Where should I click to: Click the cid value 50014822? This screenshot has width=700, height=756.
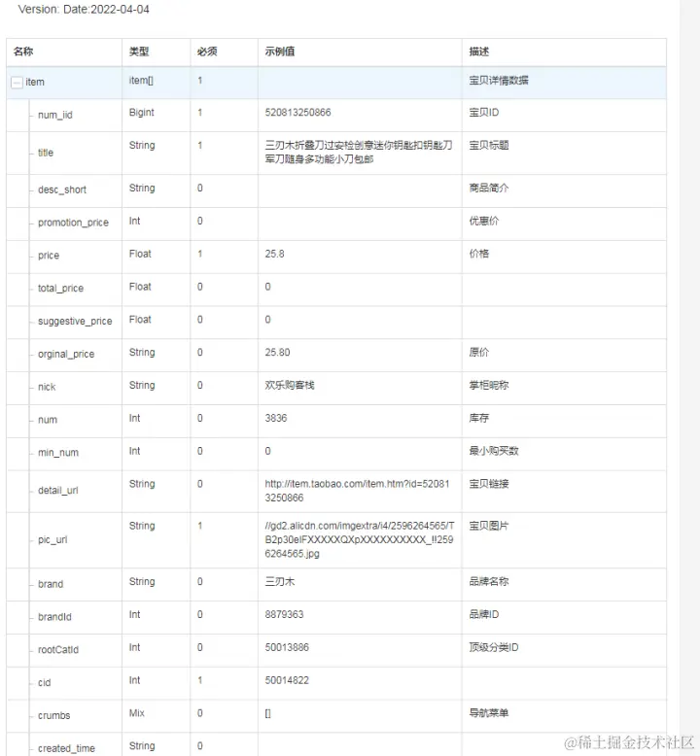point(287,680)
